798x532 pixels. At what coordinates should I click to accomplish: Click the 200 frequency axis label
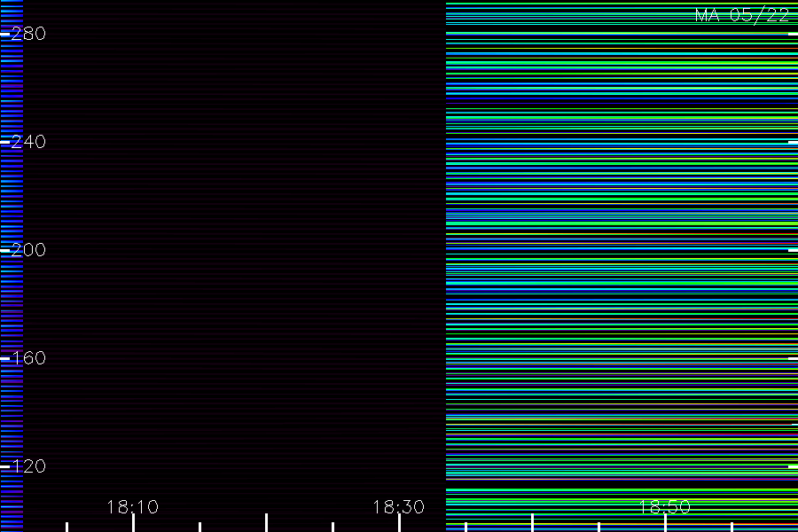[28, 250]
